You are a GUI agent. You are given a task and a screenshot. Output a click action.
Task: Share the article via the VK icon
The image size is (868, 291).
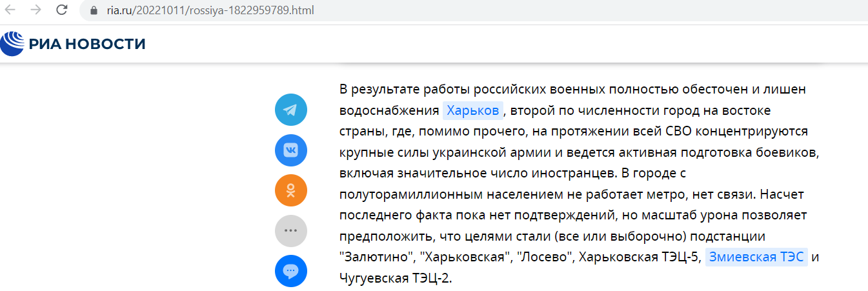click(x=291, y=150)
